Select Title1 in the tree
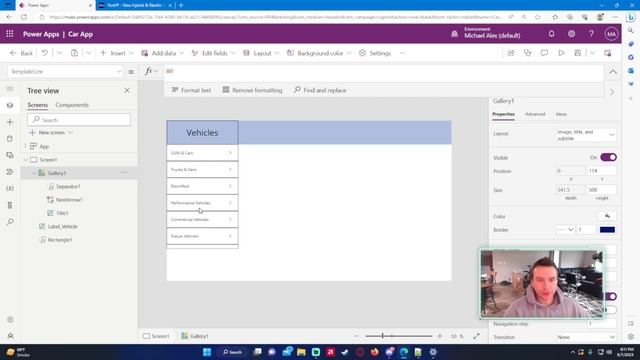Viewport: 640px width, 360px height. pos(62,213)
